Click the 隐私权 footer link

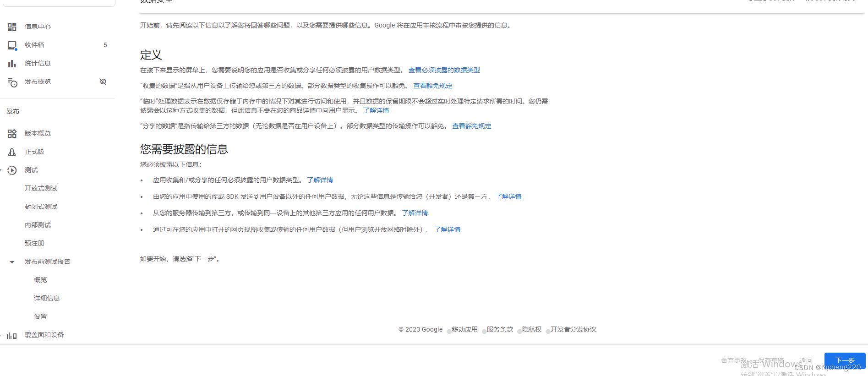[x=532, y=329]
